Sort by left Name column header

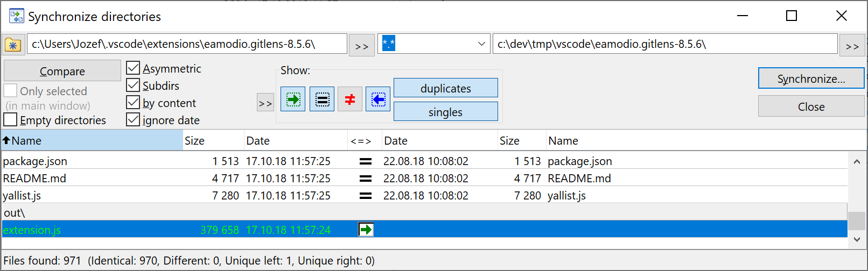click(x=92, y=141)
